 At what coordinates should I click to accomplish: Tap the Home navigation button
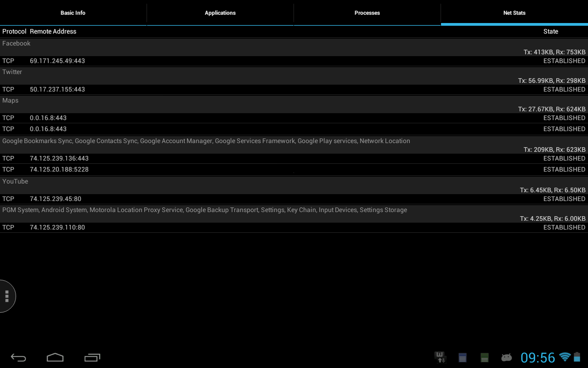[55, 357]
